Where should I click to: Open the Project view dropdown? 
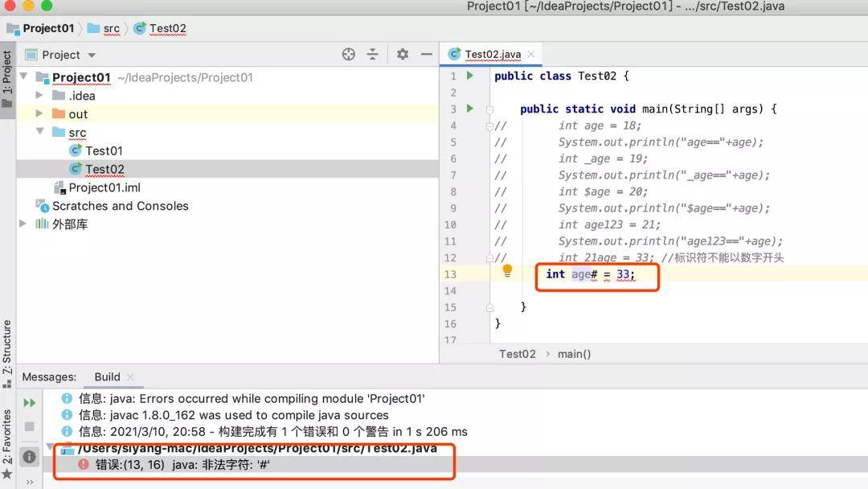[92, 55]
